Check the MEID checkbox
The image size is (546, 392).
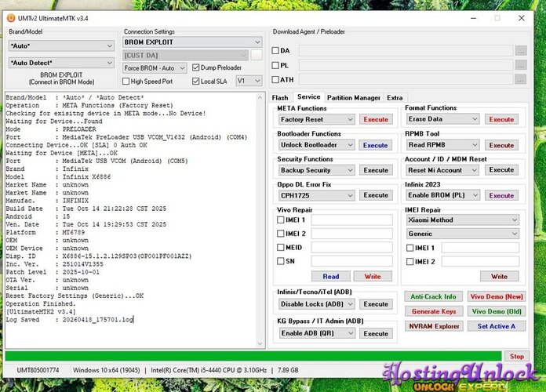[x=281, y=247]
